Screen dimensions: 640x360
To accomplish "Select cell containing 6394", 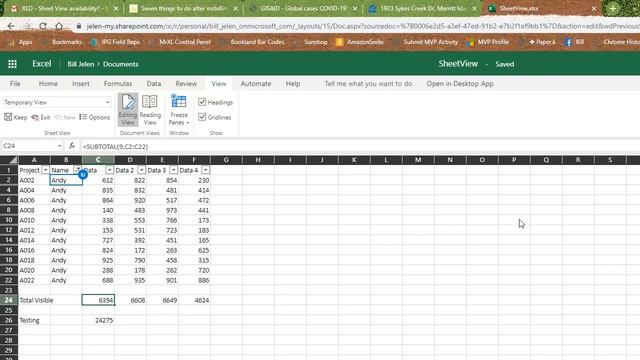I will pyautogui.click(x=98, y=300).
